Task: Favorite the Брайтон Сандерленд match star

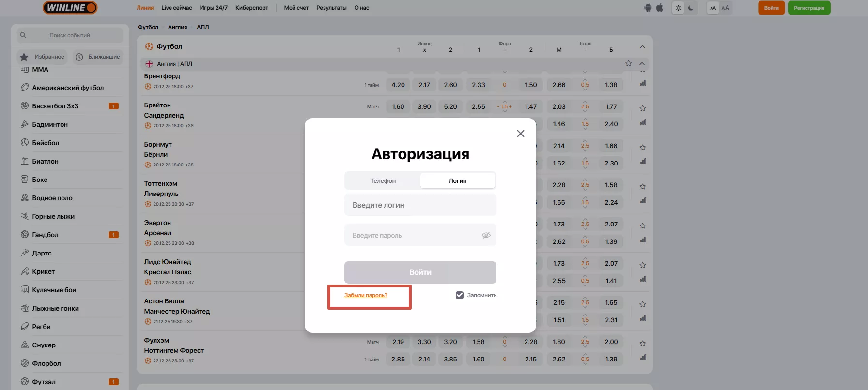Action: [x=643, y=108]
